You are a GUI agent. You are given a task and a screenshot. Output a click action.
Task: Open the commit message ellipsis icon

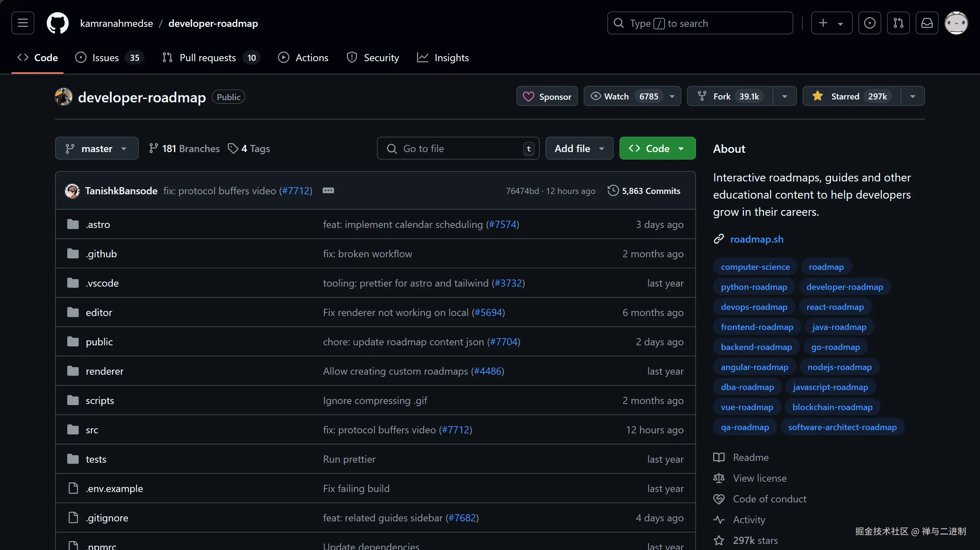pyautogui.click(x=328, y=190)
